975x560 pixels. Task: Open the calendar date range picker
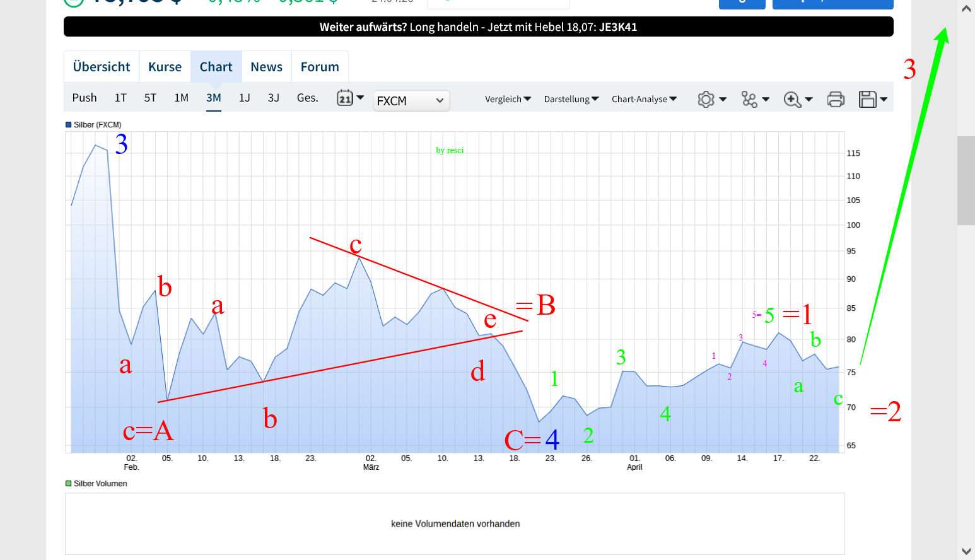[350, 98]
